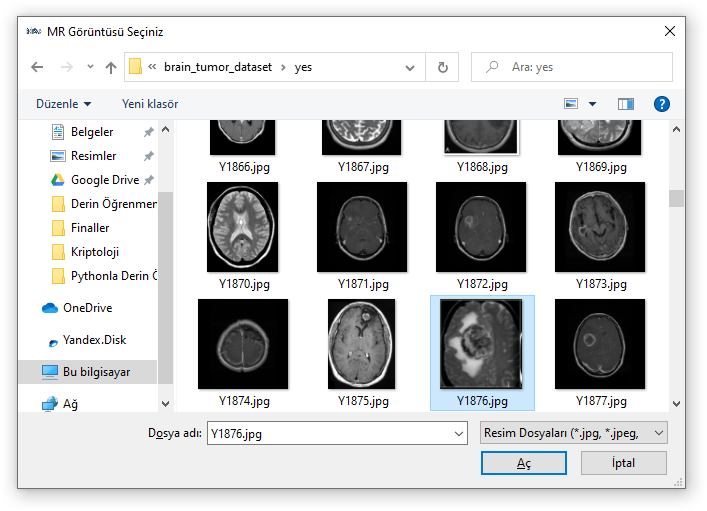Open the Düzenle menu
Viewport: 707px width, 511px height.
pos(64,104)
